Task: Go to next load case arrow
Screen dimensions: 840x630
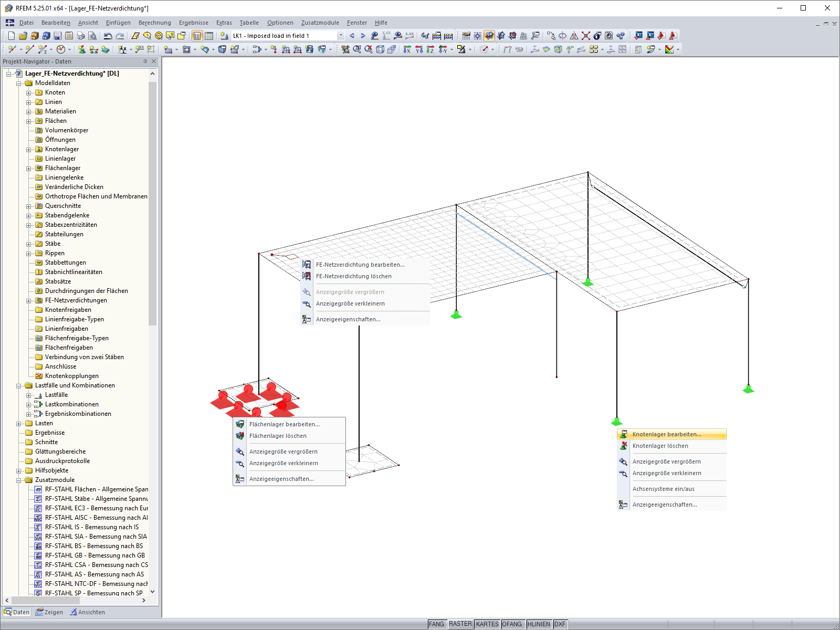Action: 363,36
